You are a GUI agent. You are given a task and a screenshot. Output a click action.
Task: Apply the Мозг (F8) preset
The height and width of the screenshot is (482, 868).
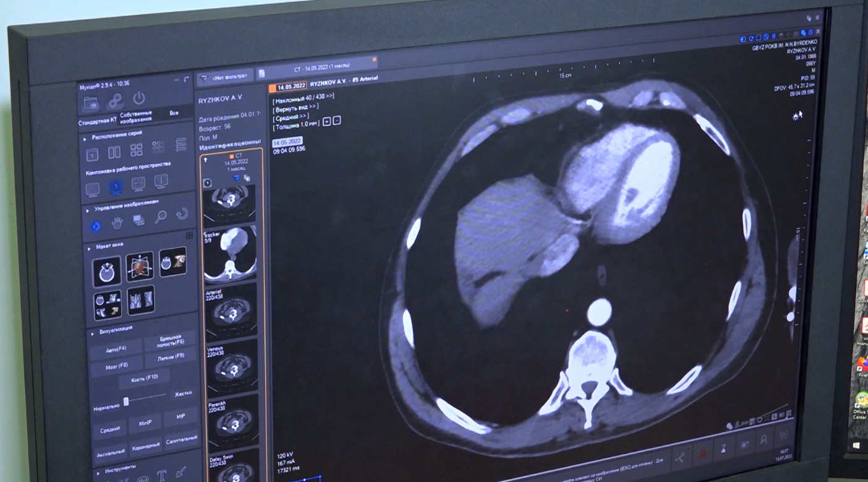(x=117, y=366)
